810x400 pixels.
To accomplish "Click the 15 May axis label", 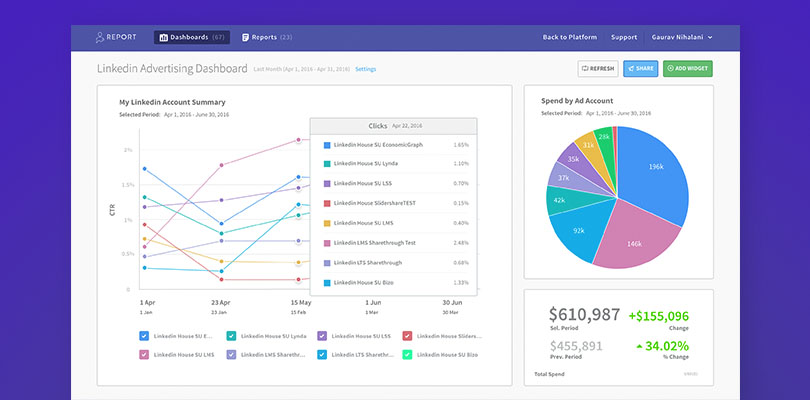I will click(x=301, y=302).
